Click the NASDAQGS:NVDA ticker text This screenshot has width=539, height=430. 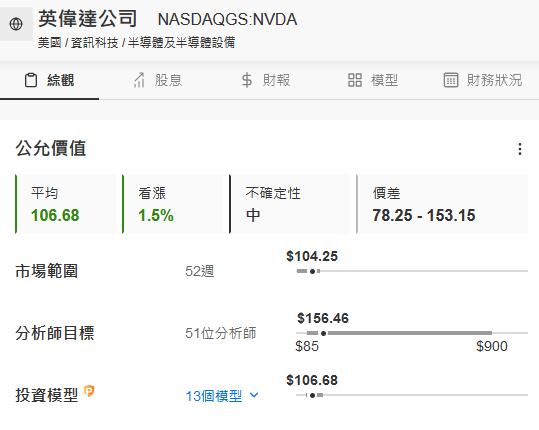(227, 20)
